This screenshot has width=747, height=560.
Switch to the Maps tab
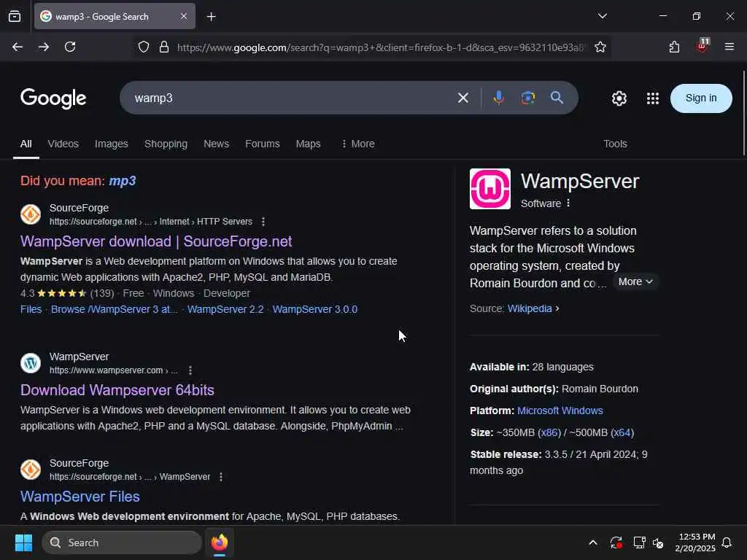(x=309, y=144)
